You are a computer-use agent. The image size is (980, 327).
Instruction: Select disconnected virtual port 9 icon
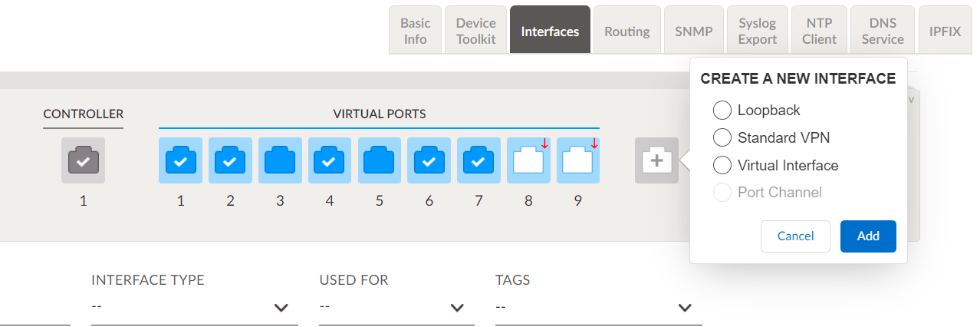578,160
